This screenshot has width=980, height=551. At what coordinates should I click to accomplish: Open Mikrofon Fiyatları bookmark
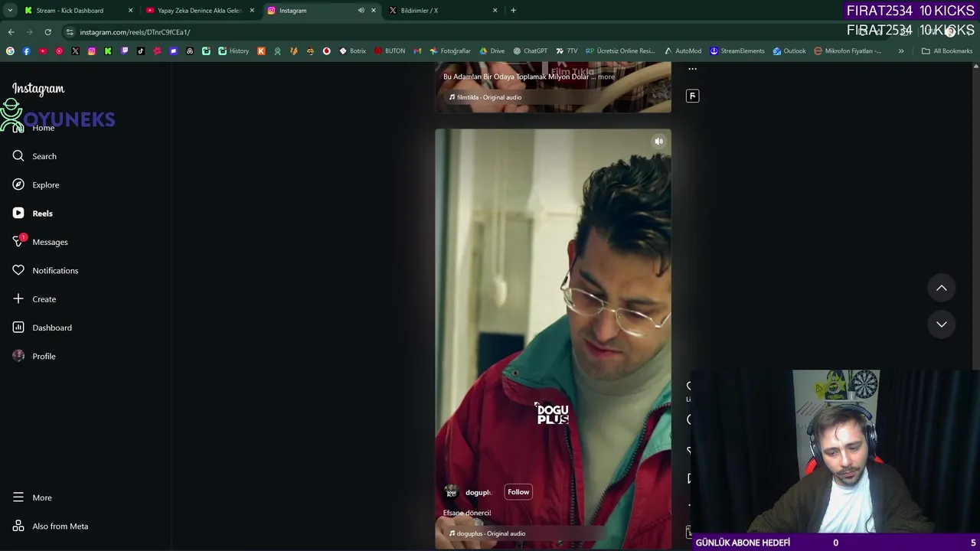pos(848,51)
